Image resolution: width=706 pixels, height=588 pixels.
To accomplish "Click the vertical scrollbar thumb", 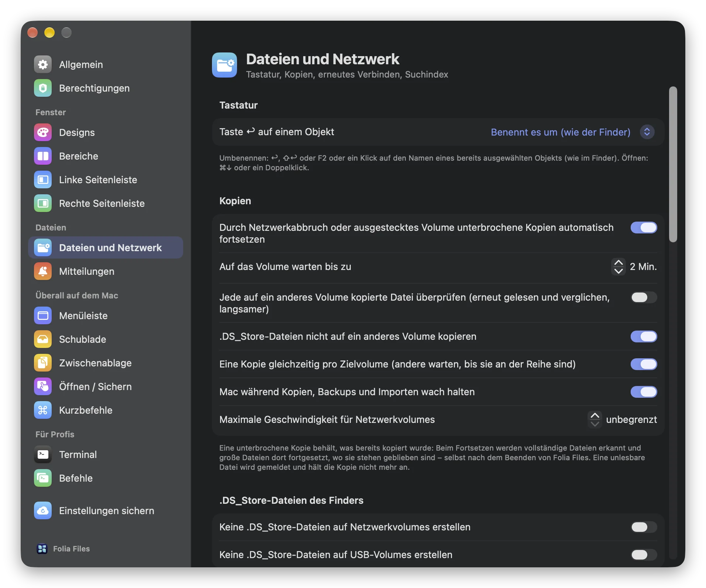I will click(673, 164).
